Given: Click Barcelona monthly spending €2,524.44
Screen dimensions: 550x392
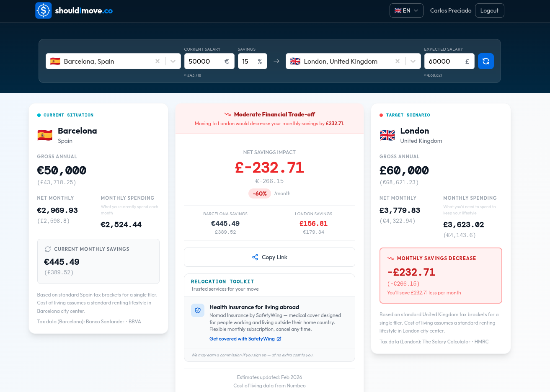Looking at the screenshot, I should pos(121,224).
